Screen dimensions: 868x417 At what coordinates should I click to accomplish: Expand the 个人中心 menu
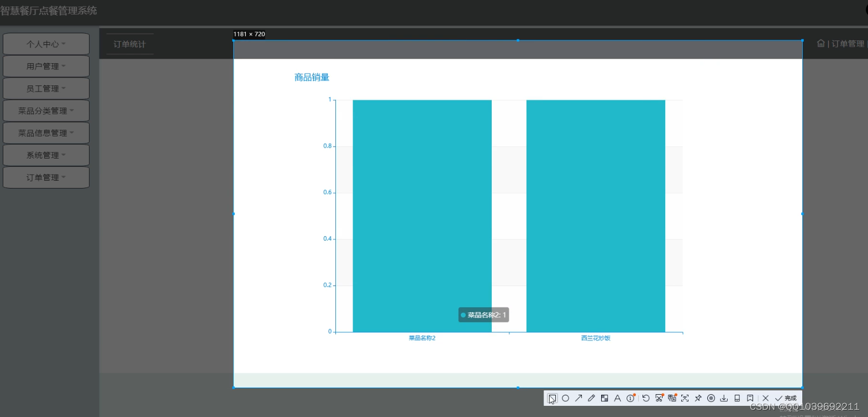46,44
